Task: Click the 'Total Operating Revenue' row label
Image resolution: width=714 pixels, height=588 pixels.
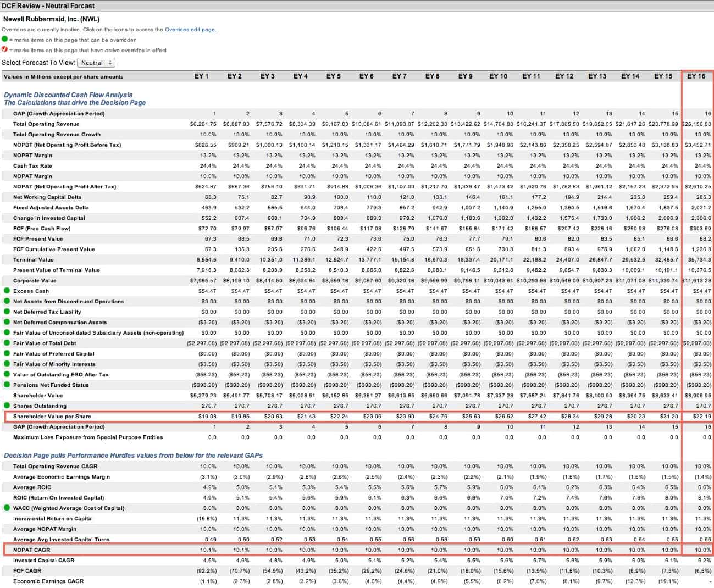Action: click(x=46, y=124)
